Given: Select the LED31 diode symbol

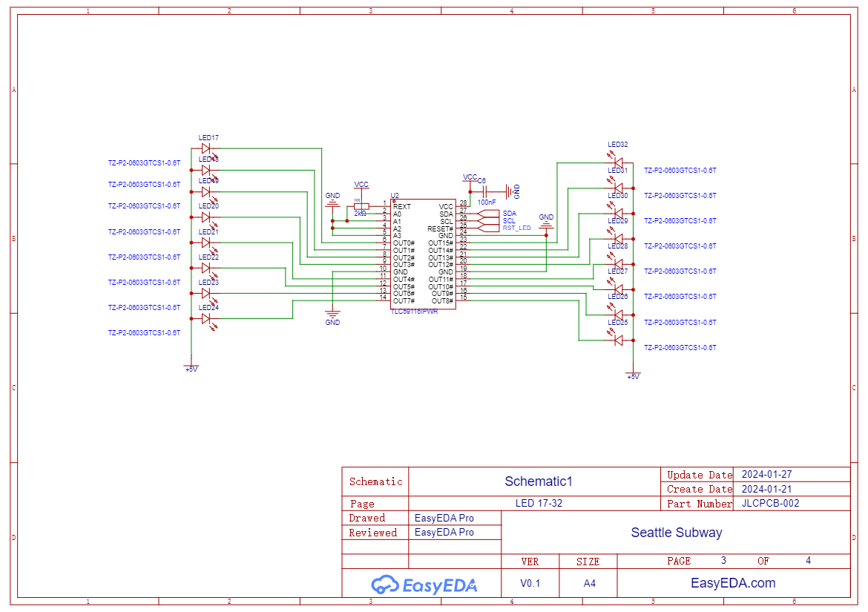Looking at the screenshot, I should click(618, 188).
